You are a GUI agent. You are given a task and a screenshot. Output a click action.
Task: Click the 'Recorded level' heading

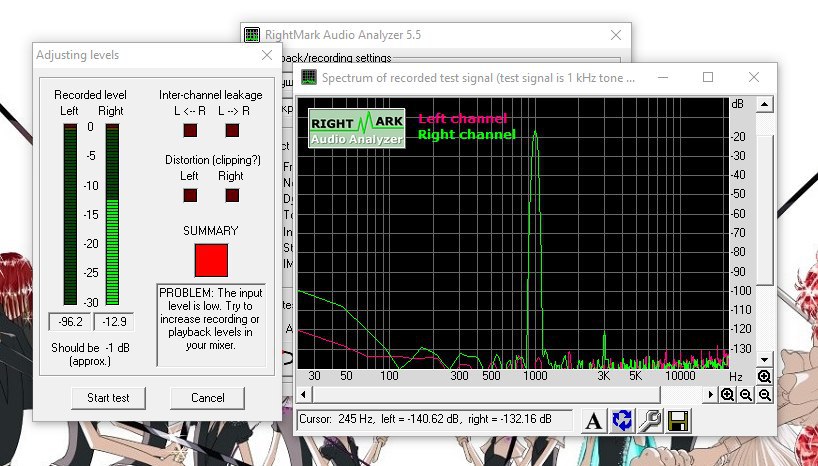[90, 95]
